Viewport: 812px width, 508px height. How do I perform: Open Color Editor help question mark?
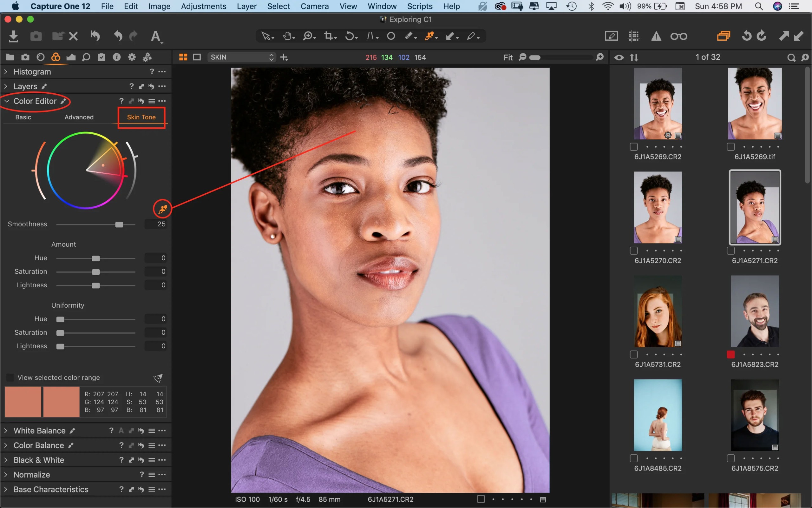tap(121, 101)
